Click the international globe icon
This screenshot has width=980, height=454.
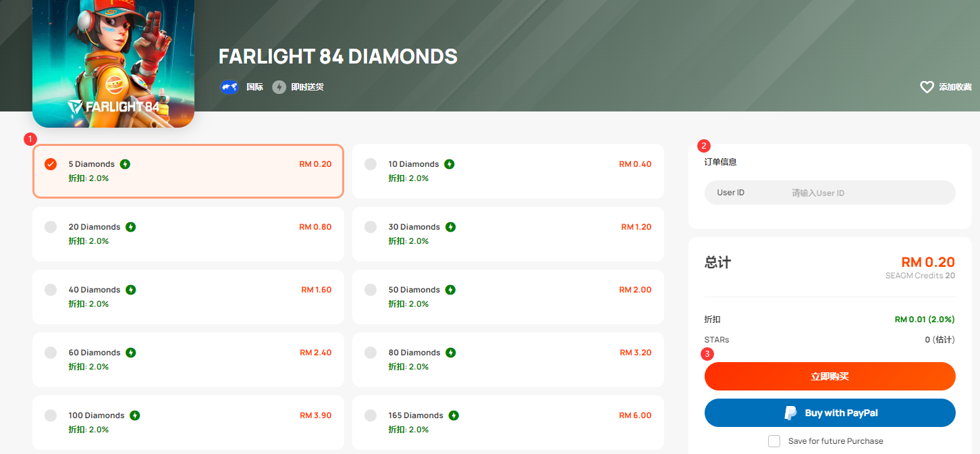click(229, 87)
